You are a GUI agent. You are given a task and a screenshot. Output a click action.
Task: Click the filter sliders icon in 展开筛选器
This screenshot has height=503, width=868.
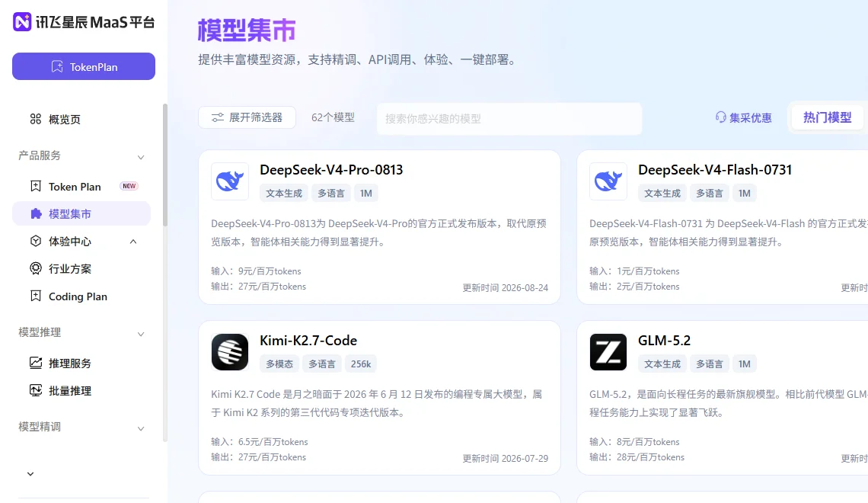(x=218, y=117)
